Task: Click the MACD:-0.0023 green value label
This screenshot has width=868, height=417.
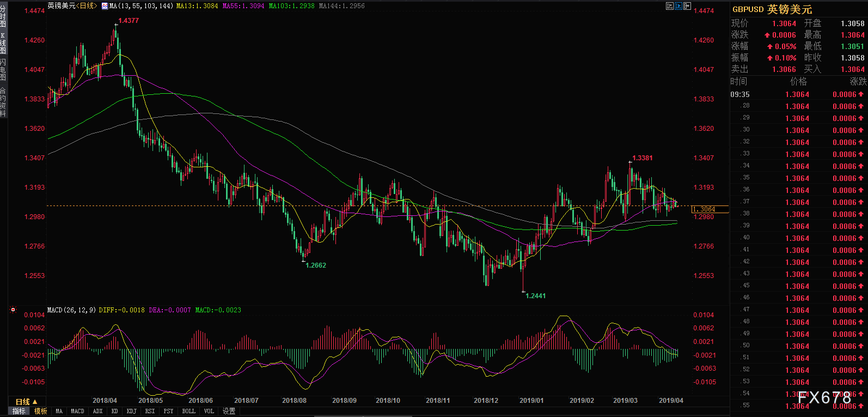Action: (218, 310)
